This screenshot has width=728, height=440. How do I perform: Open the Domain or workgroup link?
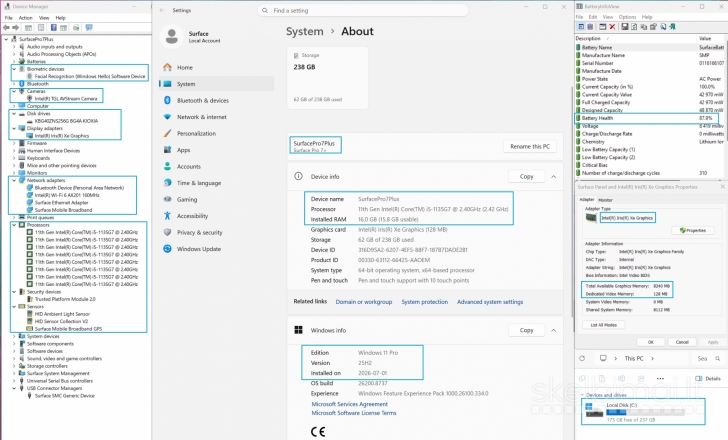[364, 302]
